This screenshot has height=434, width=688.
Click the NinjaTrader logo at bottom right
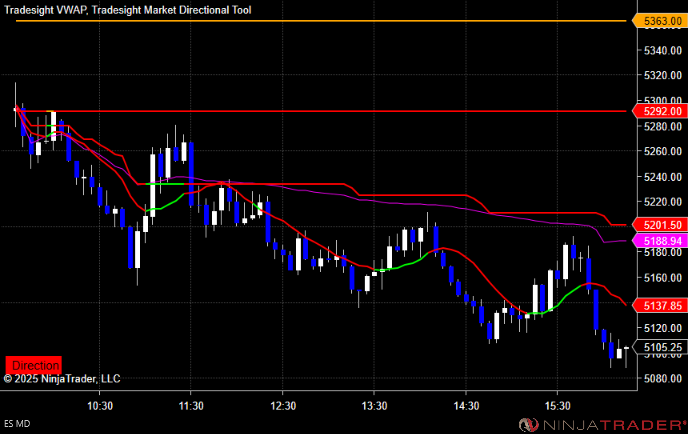[602, 425]
